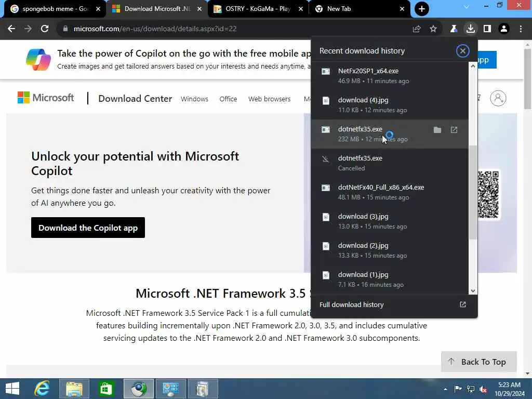Open download (1).jpg in the list

point(390,280)
